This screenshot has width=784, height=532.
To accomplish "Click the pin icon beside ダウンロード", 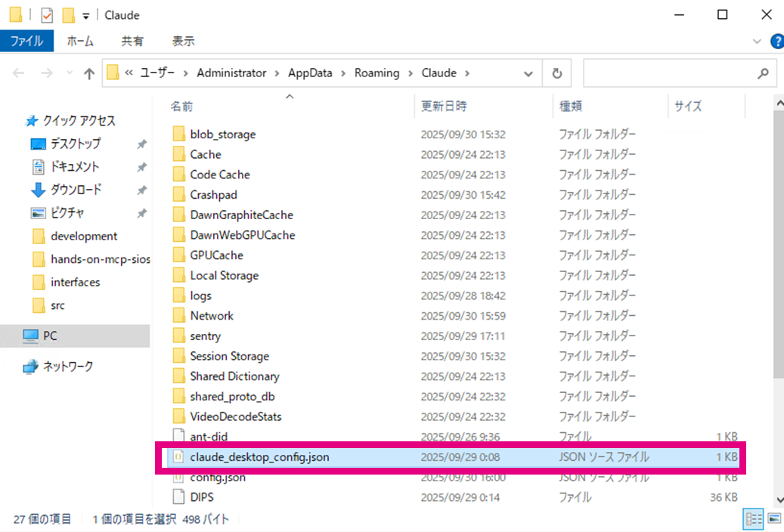I will [142, 190].
